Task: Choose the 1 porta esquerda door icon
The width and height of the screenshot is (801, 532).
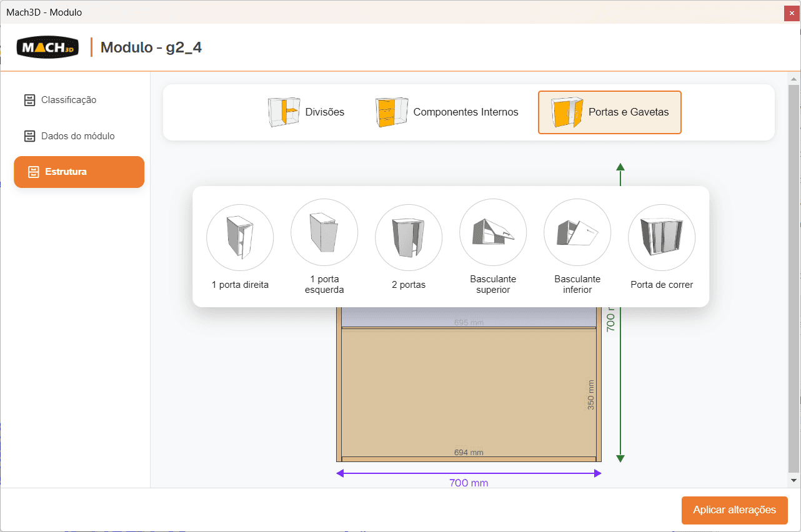Action: click(324, 232)
